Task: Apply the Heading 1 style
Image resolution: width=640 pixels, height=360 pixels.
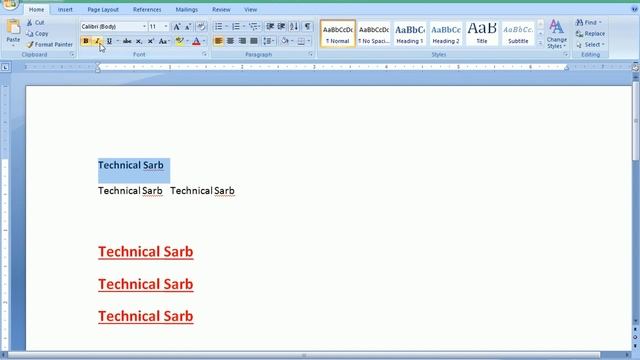Action: pyautogui.click(x=409, y=33)
